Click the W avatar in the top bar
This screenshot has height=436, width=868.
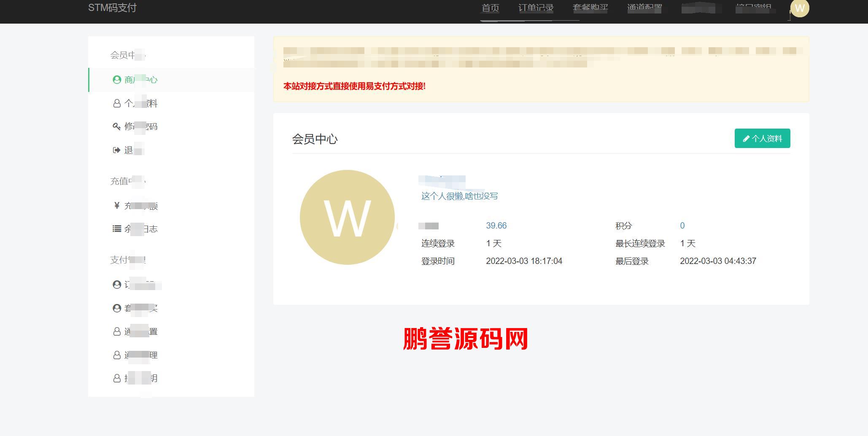click(x=800, y=8)
